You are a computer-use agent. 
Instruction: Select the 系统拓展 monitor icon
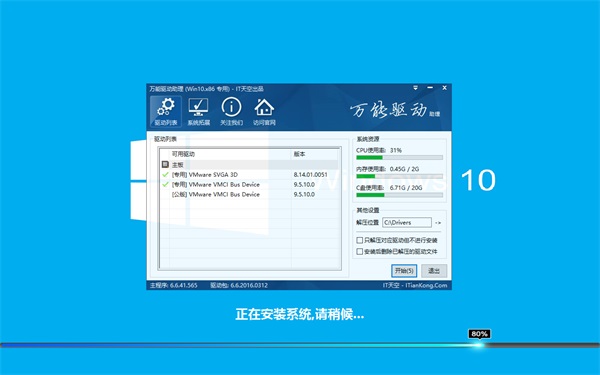199,111
